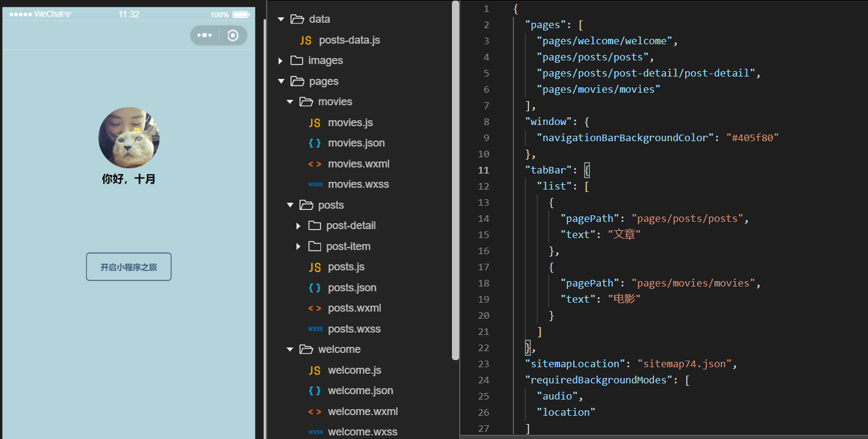Click the "#405f80" color value in code
Image resolution: width=868 pixels, height=439 pixels.
point(753,138)
